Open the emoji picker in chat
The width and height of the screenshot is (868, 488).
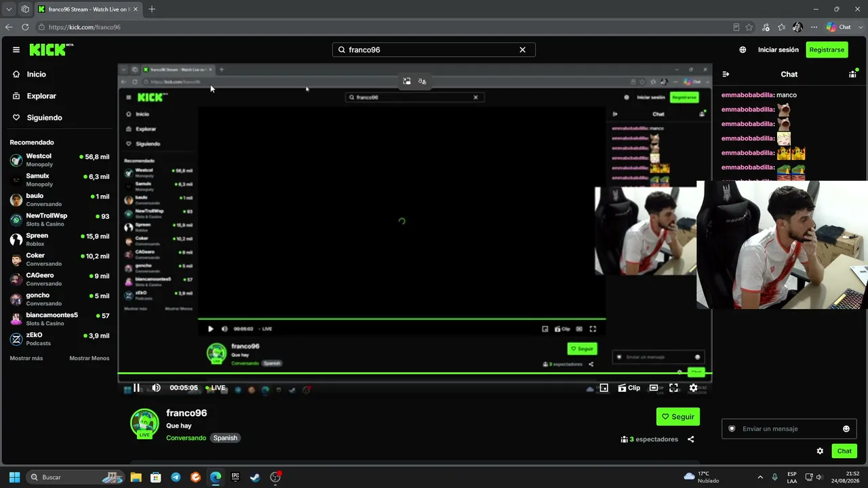pos(846,429)
